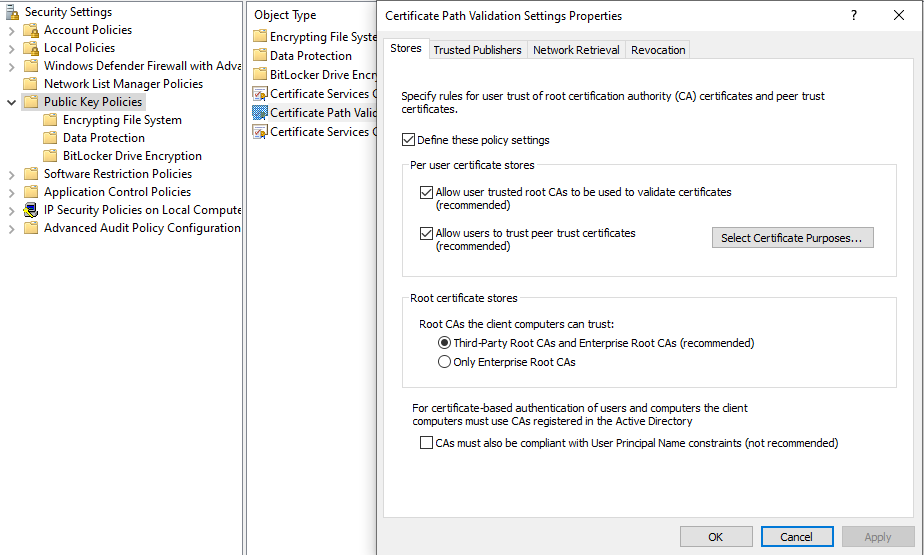Expand Software Restriction Policies node
The image size is (924, 555).
click(11, 175)
